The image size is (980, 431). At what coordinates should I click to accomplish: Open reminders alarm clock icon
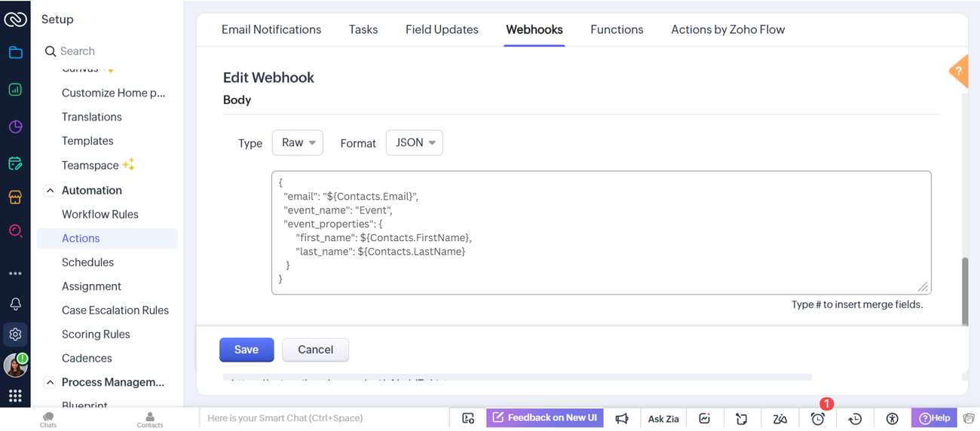click(x=818, y=418)
